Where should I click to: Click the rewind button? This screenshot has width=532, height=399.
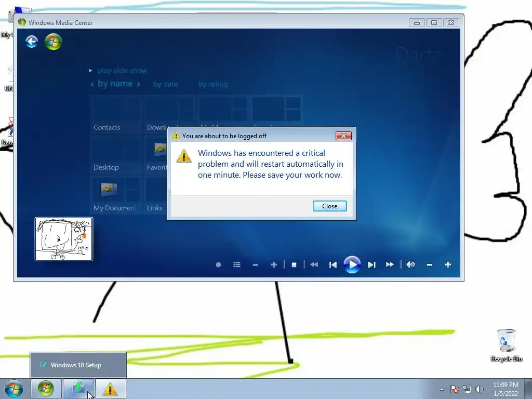coord(314,264)
